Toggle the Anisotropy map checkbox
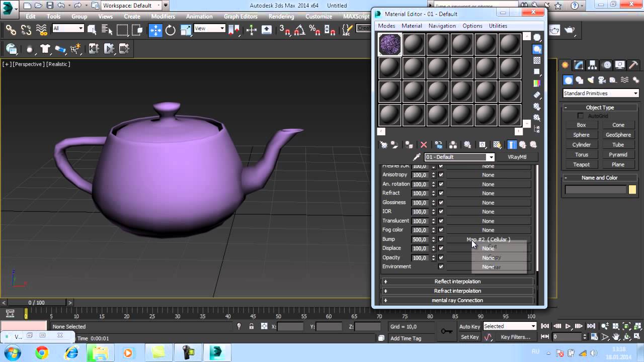The width and height of the screenshot is (644, 362). [x=441, y=175]
